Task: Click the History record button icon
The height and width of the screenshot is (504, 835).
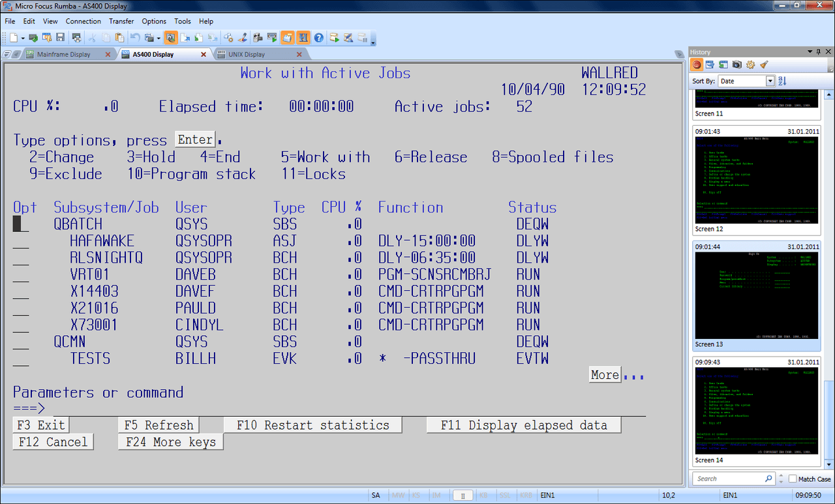Action: pos(697,65)
